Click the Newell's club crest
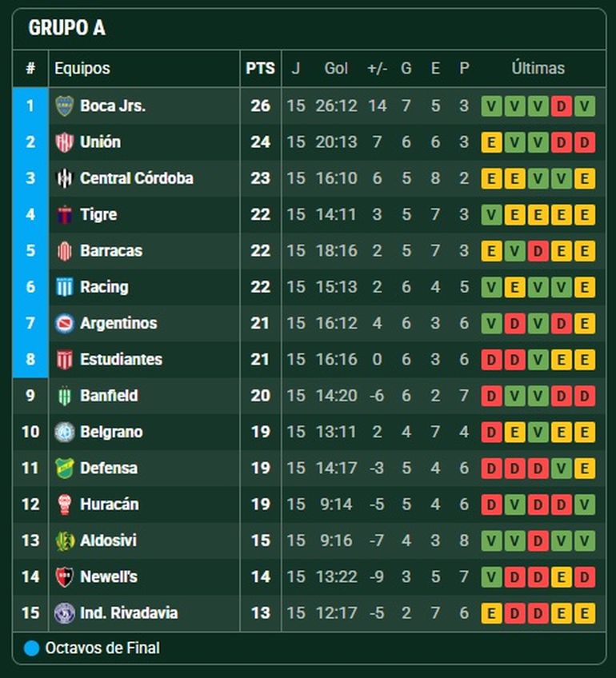The width and height of the screenshot is (616, 678). tap(64, 576)
